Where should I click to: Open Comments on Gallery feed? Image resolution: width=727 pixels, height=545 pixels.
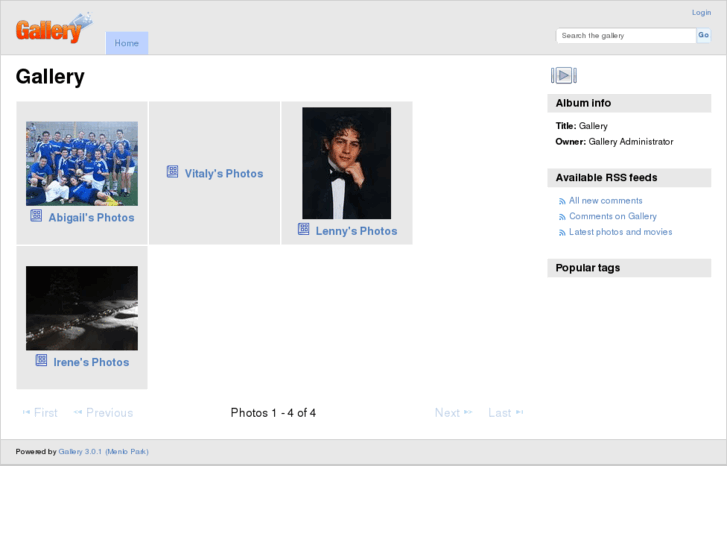click(613, 216)
